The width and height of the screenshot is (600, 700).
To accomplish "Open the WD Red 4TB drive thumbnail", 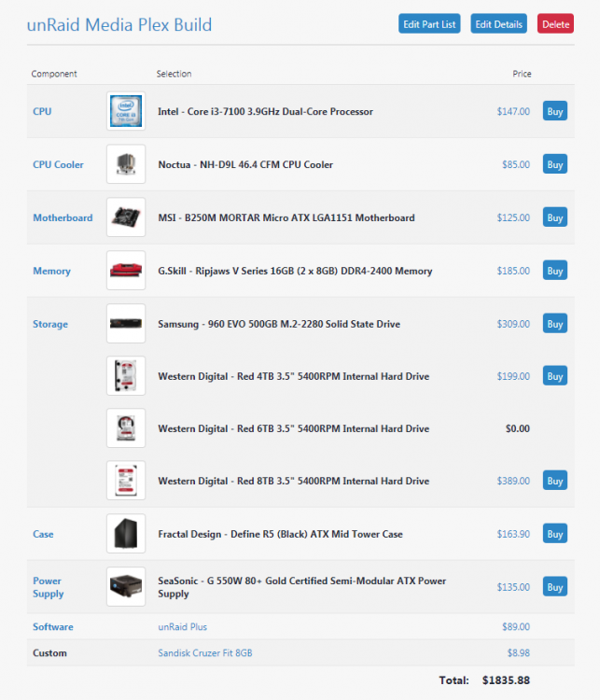I will coord(126,376).
